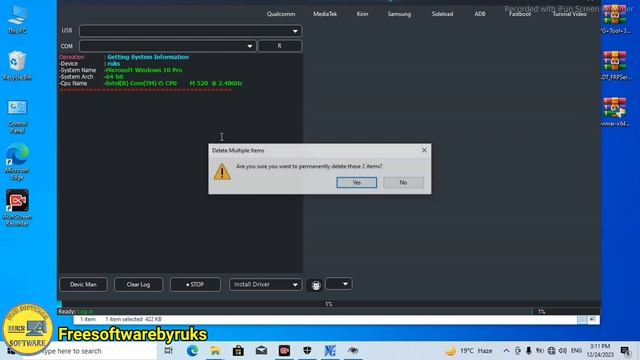Open Microsoft Store from the taskbar
Screen dimensions: 640x360
[238, 351]
